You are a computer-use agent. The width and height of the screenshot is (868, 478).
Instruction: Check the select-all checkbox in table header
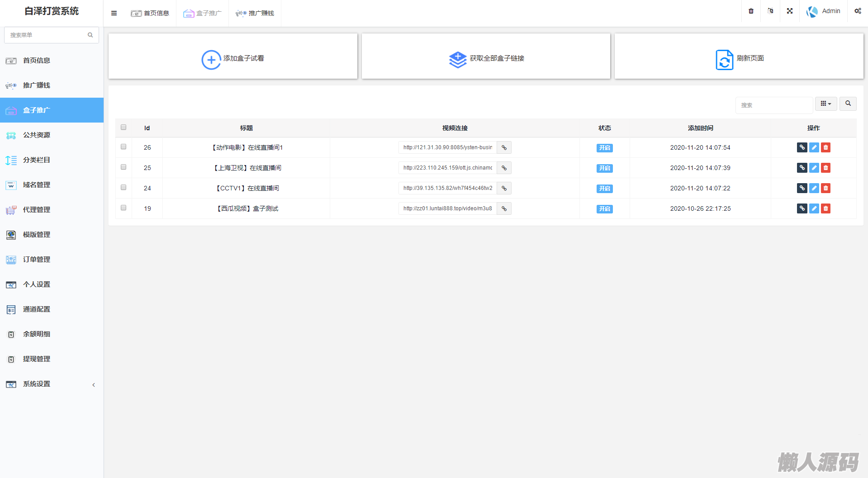(x=123, y=128)
